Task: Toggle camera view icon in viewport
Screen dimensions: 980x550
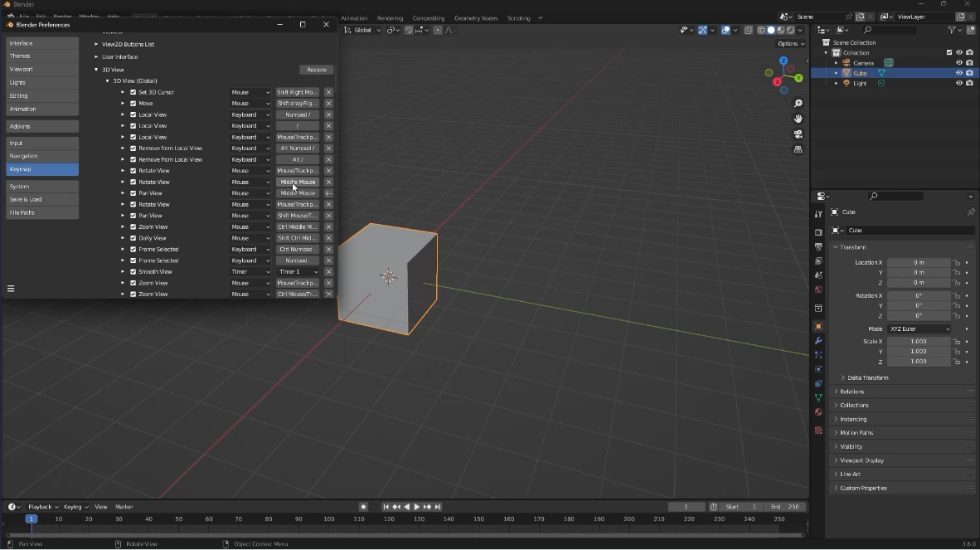Action: (798, 134)
